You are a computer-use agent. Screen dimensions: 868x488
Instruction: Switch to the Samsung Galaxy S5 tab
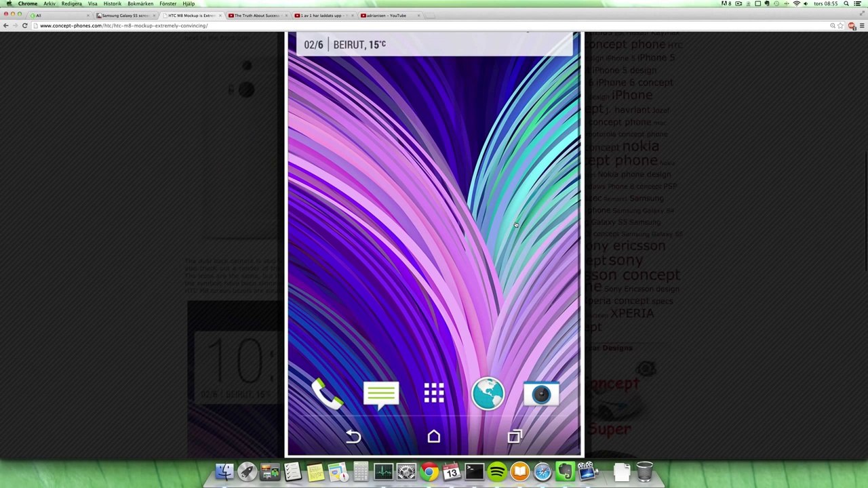coord(125,15)
